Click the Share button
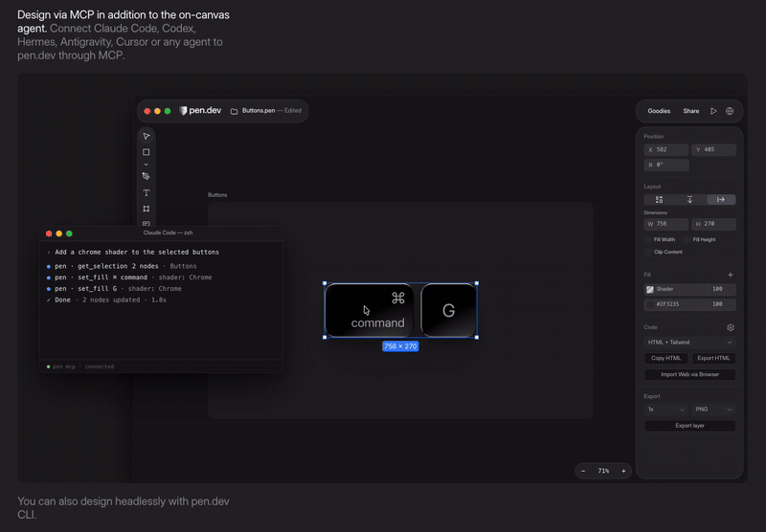 coord(690,111)
